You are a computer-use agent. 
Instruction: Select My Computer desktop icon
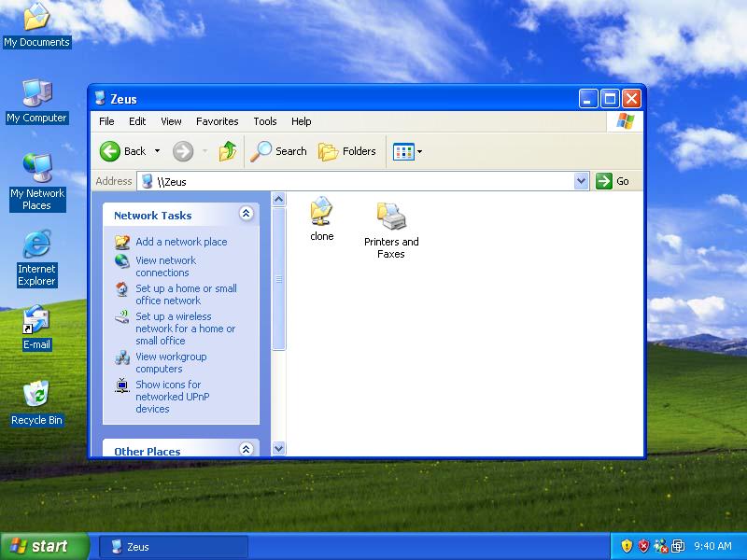(37, 102)
